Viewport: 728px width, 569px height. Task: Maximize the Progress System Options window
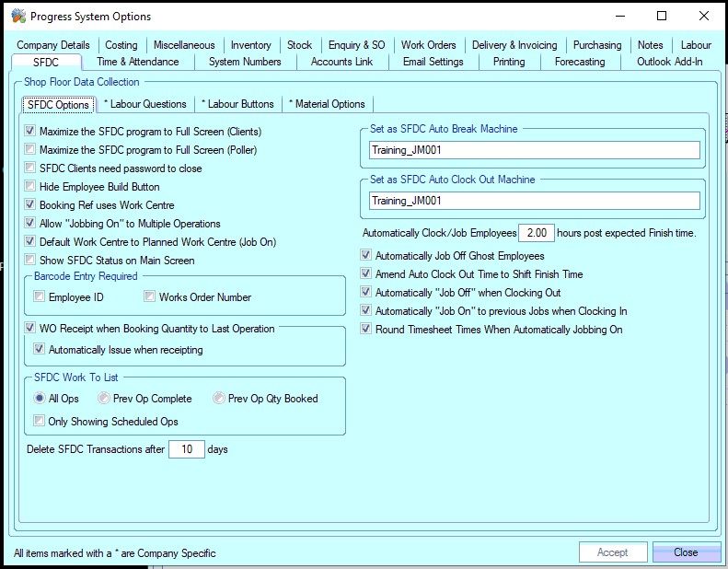click(661, 16)
